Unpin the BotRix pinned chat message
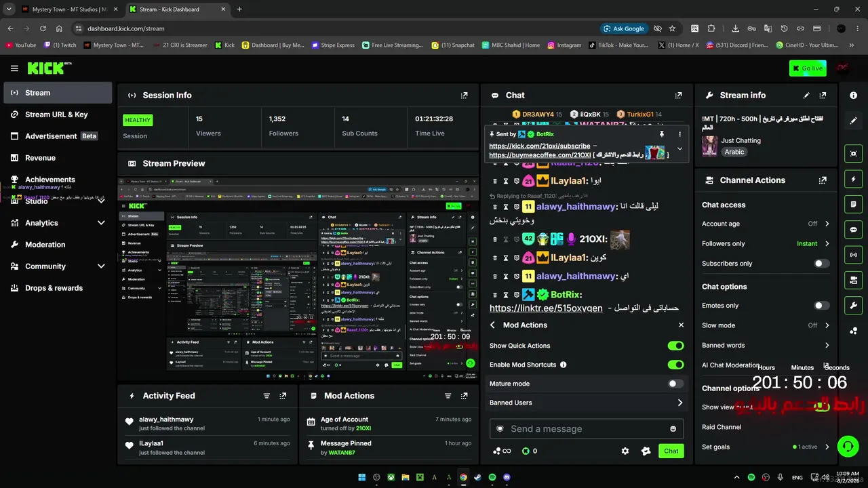 click(662, 134)
